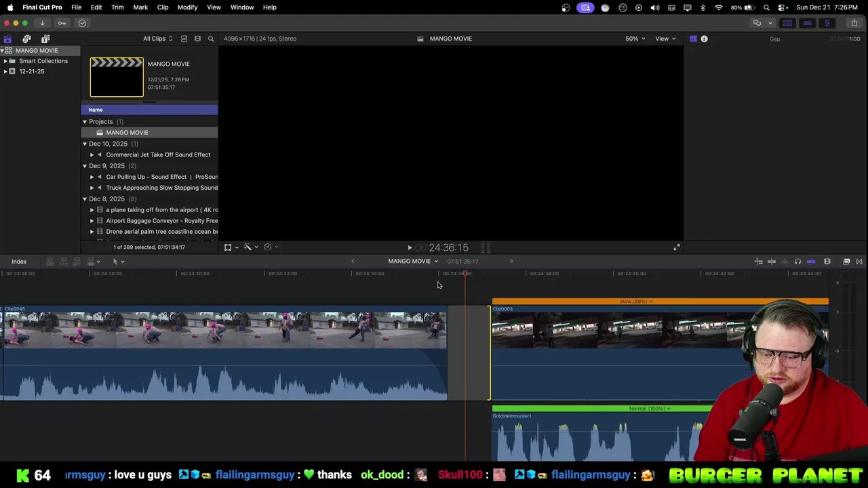Play the viewer from the playhead
Image resolution: width=868 pixels, height=488 pixels.
pos(410,248)
